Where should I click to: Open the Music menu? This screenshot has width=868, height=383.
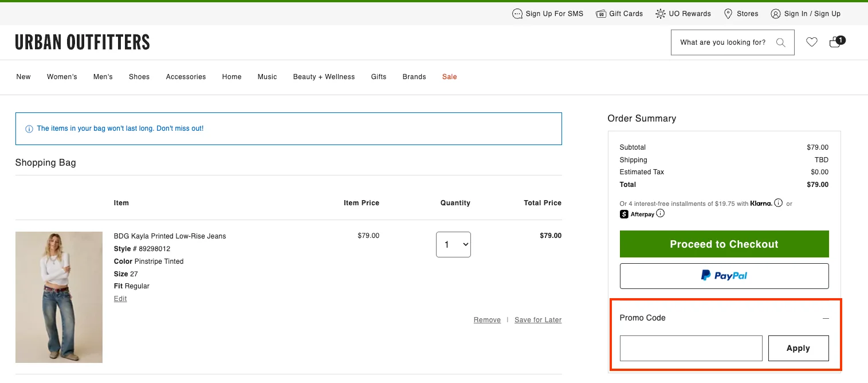pos(268,77)
